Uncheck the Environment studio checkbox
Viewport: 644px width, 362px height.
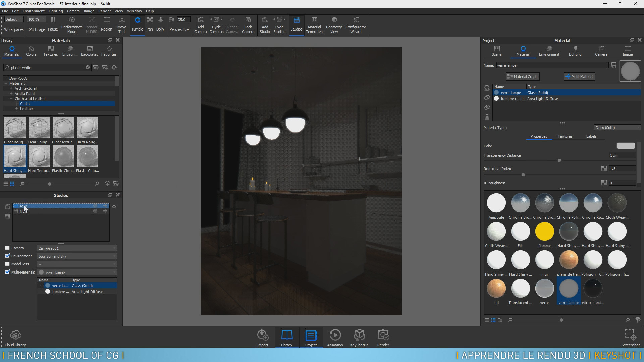coord(7,256)
